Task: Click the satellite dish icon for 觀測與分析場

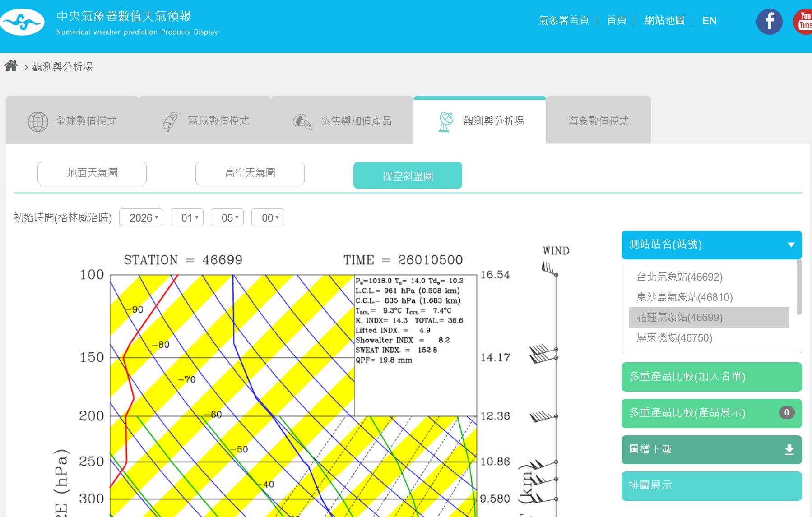Action: tap(445, 121)
